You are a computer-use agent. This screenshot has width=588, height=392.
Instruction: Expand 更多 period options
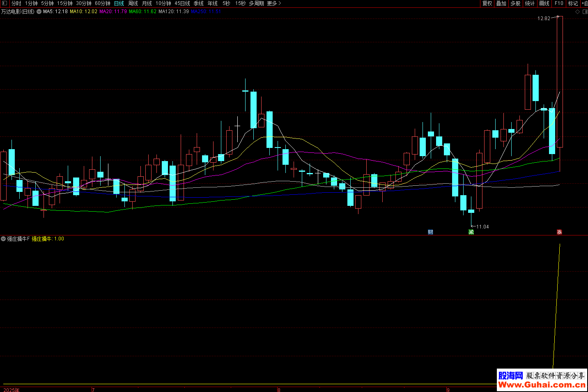pos(274,3)
